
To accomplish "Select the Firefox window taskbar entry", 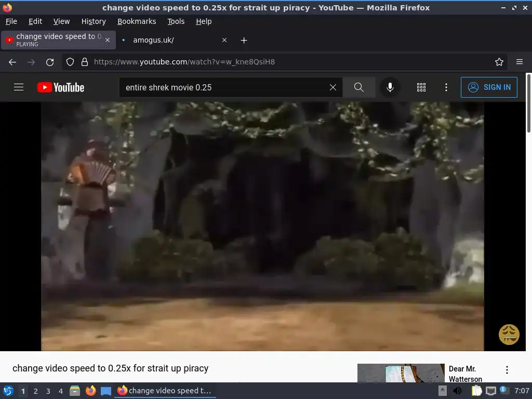I will tap(165, 391).
